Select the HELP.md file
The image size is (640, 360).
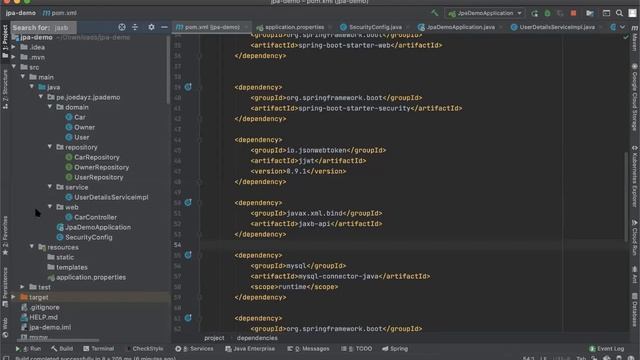39,317
